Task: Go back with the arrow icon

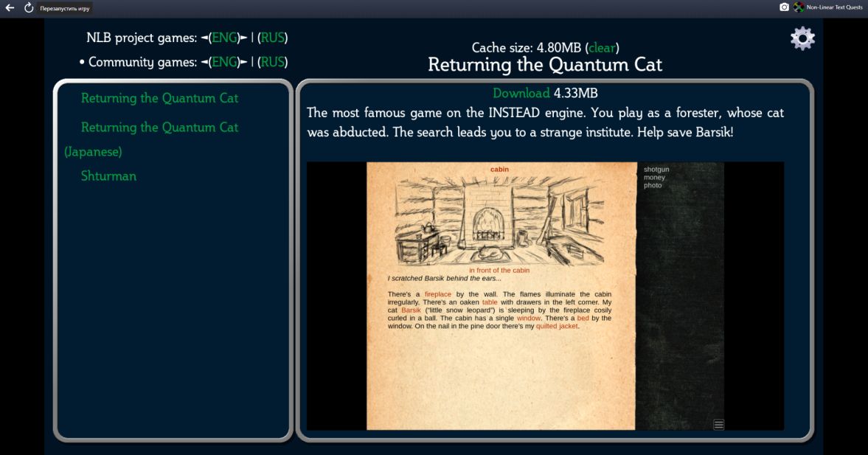Action: (x=10, y=8)
